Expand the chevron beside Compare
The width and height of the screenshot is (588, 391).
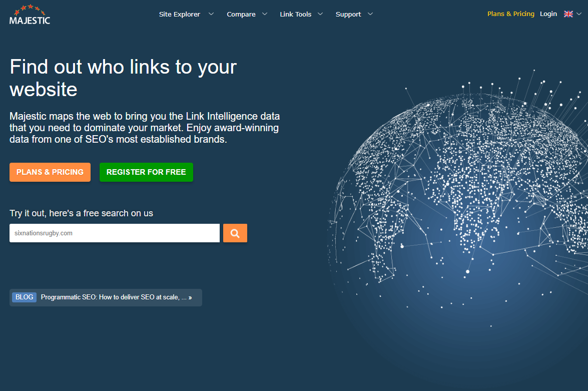click(265, 14)
